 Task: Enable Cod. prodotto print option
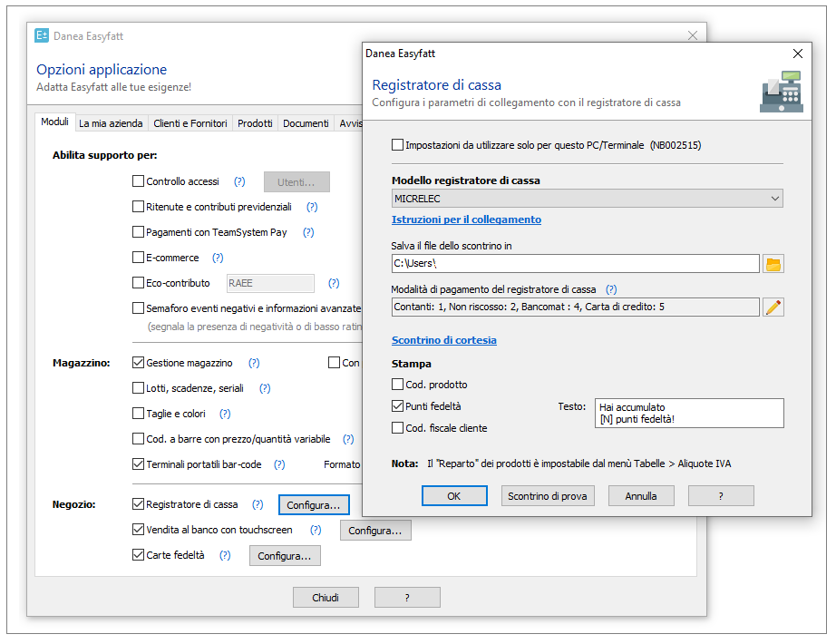[397, 385]
